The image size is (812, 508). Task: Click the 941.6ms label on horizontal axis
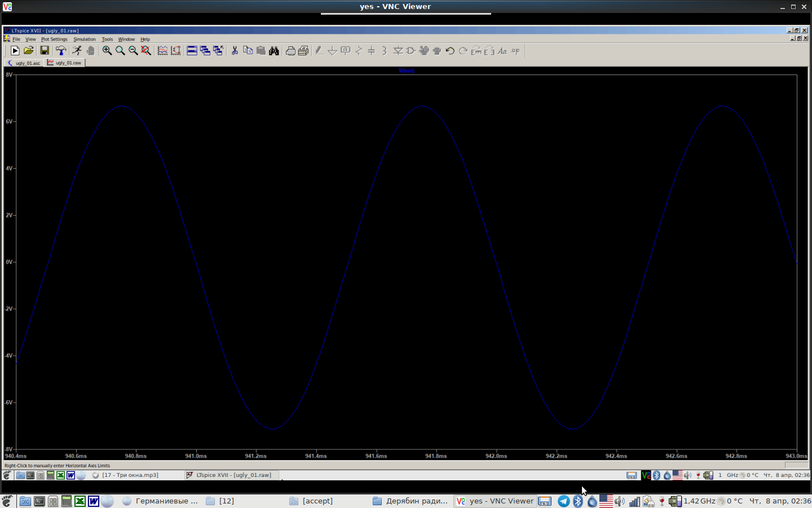[x=376, y=456]
